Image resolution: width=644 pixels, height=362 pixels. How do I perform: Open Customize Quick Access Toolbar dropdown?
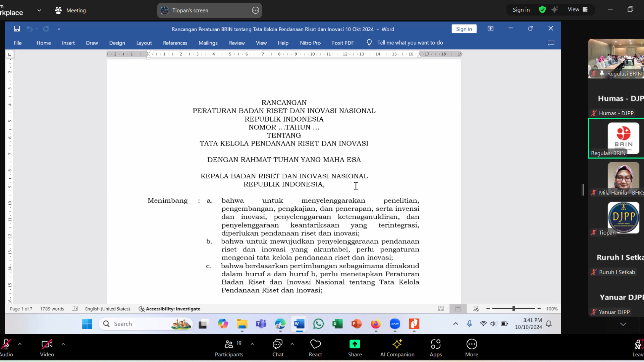click(x=59, y=29)
